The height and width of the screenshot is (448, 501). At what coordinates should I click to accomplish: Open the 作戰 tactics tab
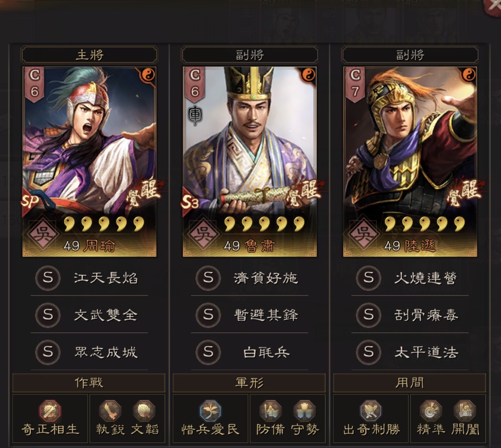pos(89,383)
